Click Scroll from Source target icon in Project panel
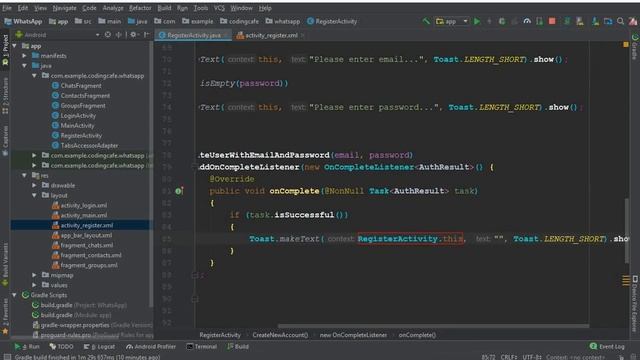 click(x=108, y=35)
